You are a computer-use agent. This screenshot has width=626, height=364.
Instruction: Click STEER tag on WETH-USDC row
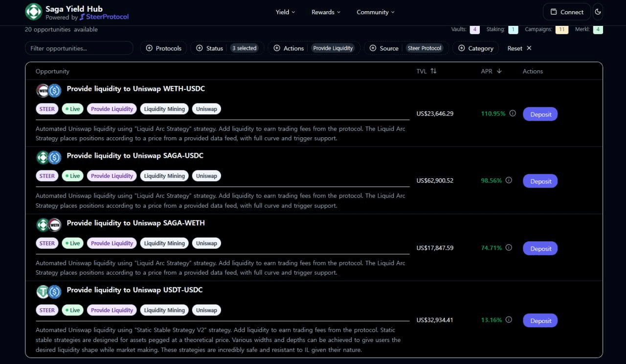click(47, 109)
